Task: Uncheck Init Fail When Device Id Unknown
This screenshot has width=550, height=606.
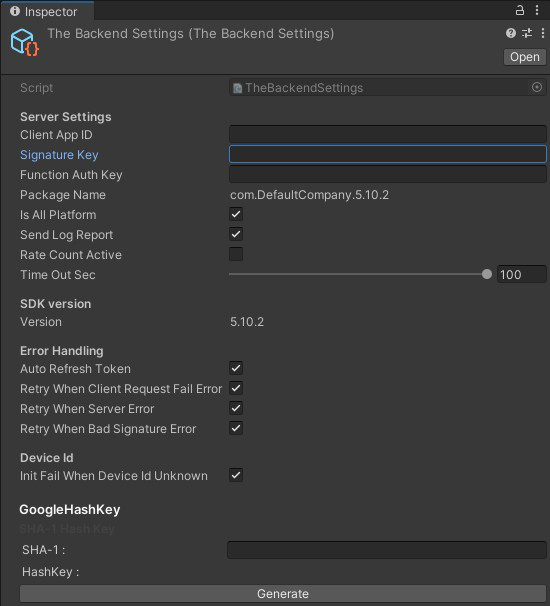Action: tap(236, 475)
